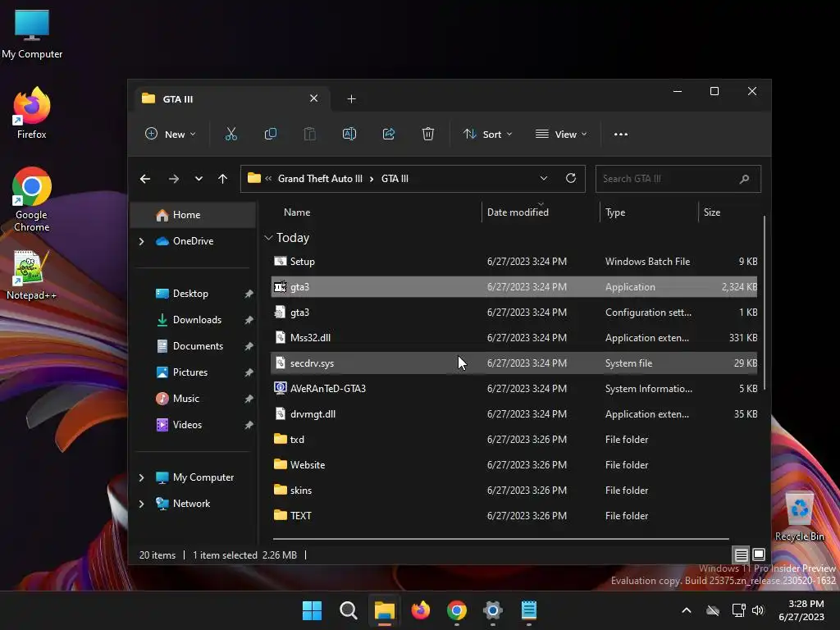Switch to large thumbnails view icon in status bar
This screenshot has height=630, width=840.
pyautogui.click(x=759, y=555)
